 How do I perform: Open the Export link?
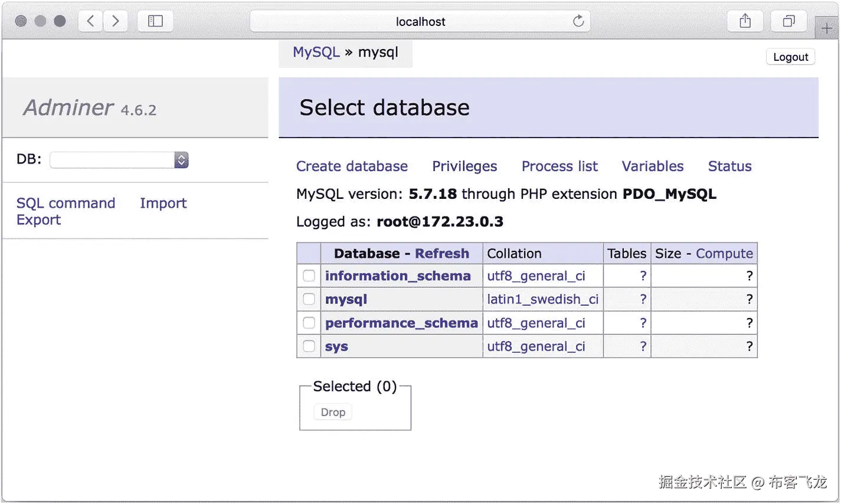(38, 220)
